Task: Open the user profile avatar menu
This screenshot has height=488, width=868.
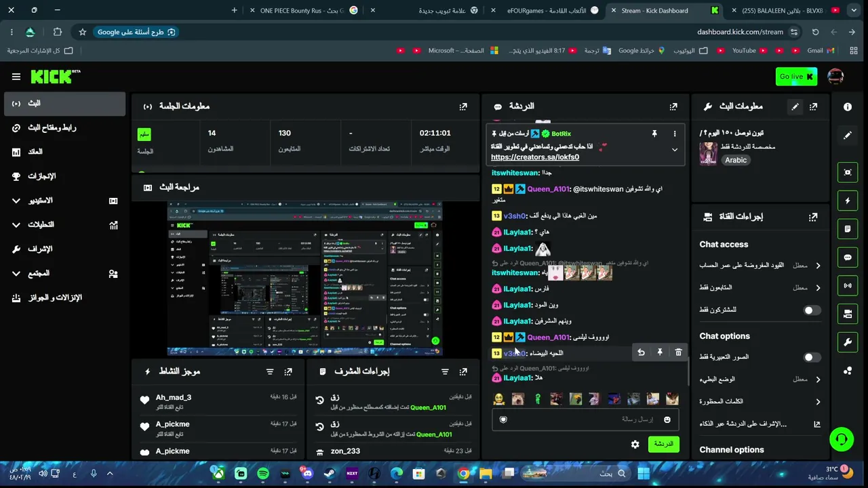Action: [835, 77]
